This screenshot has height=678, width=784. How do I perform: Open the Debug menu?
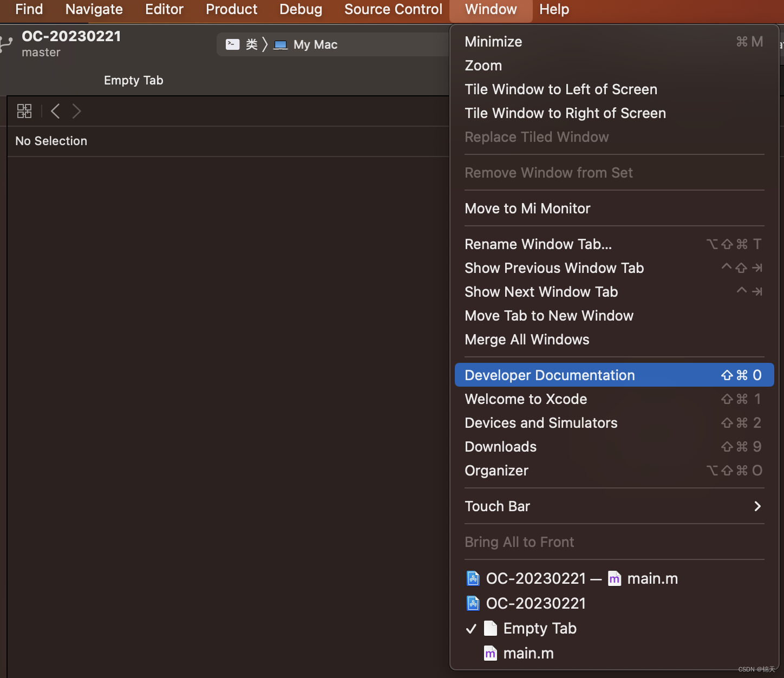(301, 9)
